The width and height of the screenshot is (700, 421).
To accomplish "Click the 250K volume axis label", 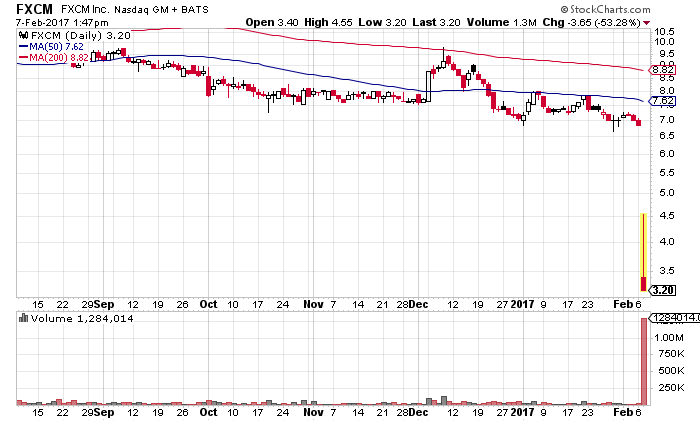I will pyautogui.click(x=671, y=388).
